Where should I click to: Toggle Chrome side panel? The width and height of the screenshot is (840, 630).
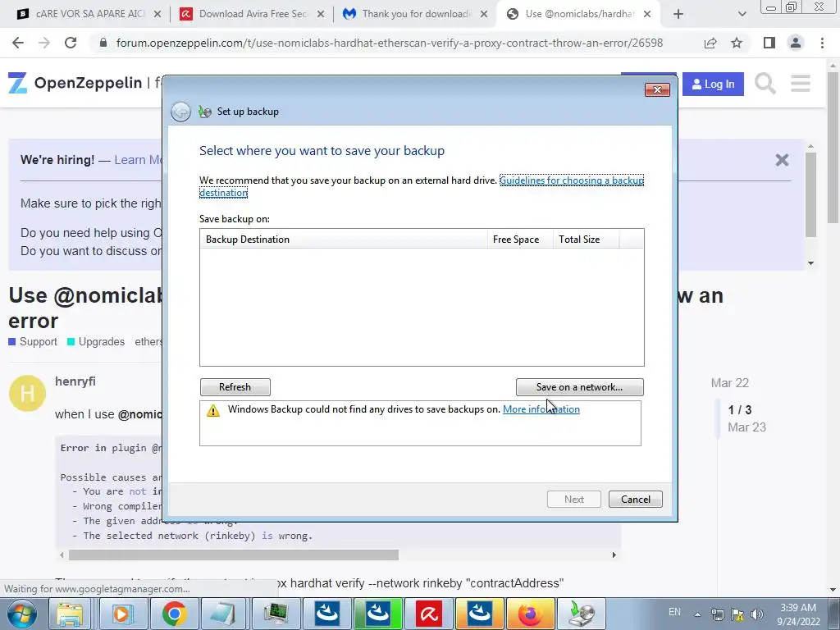click(x=769, y=43)
